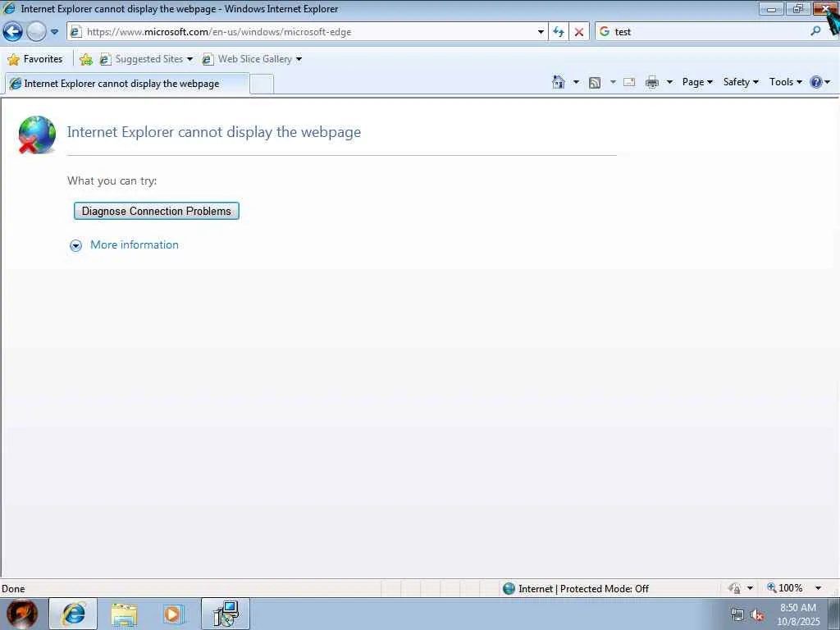Click the Print icon
Screen dimensions: 840x630
652,82
